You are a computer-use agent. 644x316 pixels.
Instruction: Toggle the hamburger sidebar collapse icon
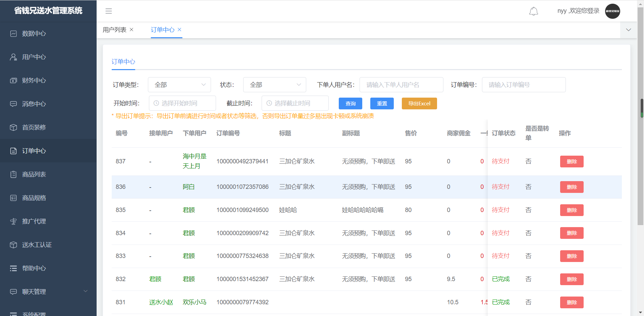109,11
